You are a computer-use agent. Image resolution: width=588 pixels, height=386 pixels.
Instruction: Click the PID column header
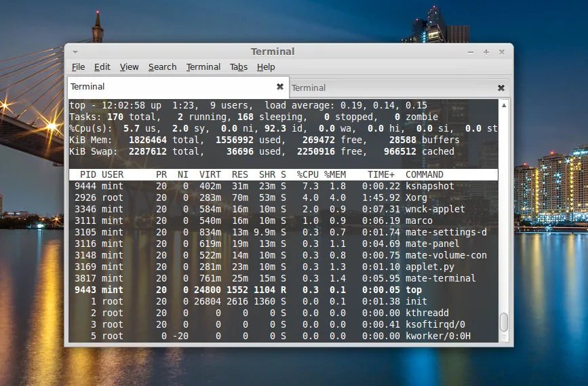click(88, 174)
